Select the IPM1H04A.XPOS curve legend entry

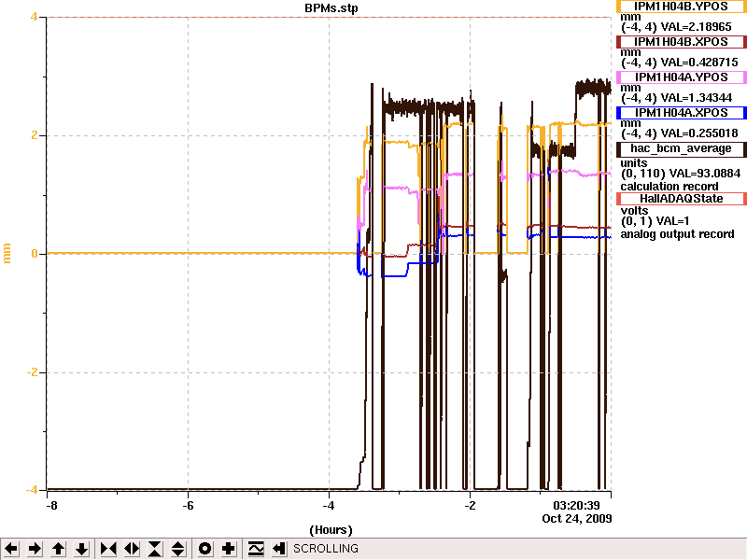pyautogui.click(x=682, y=113)
